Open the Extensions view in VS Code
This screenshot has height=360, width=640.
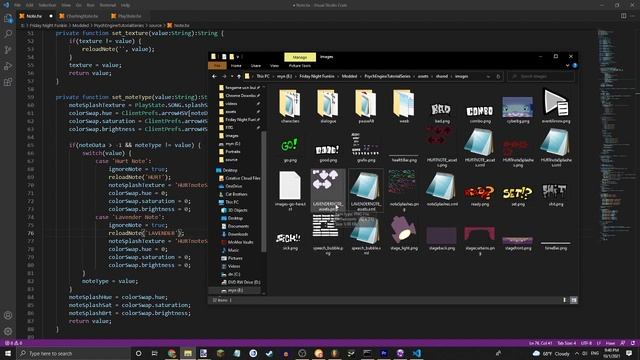click(x=8, y=82)
